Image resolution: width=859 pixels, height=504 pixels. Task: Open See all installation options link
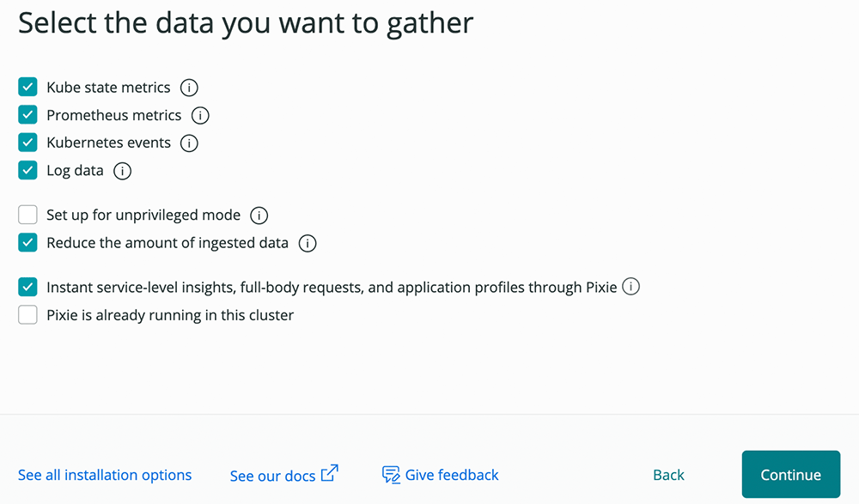click(x=105, y=475)
